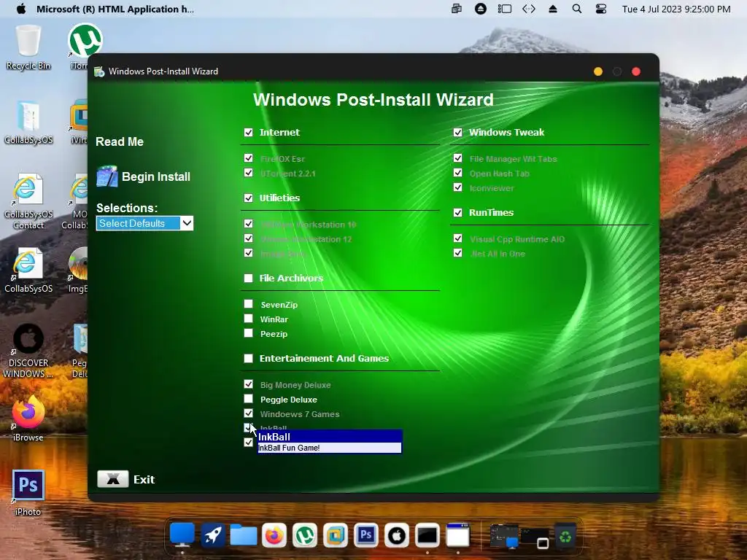The height and width of the screenshot is (560, 747).
Task: Open Control Center in the menu bar
Action: pos(601,9)
